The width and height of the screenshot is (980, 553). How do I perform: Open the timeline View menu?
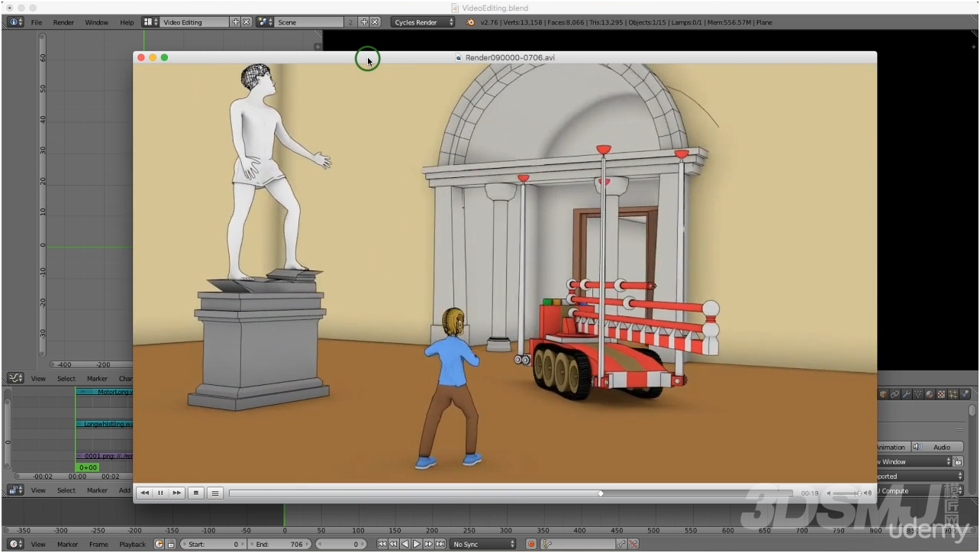(x=38, y=545)
